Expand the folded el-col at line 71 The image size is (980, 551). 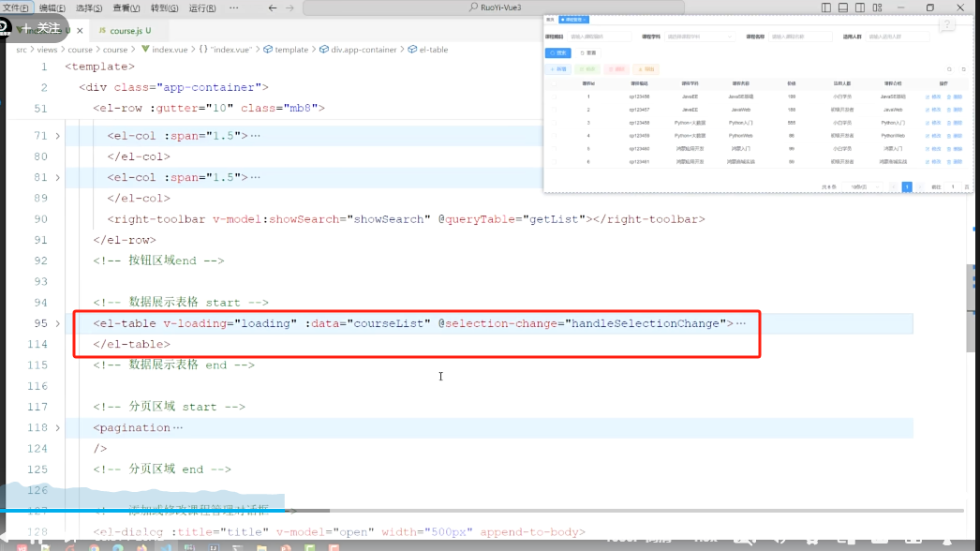57,136
